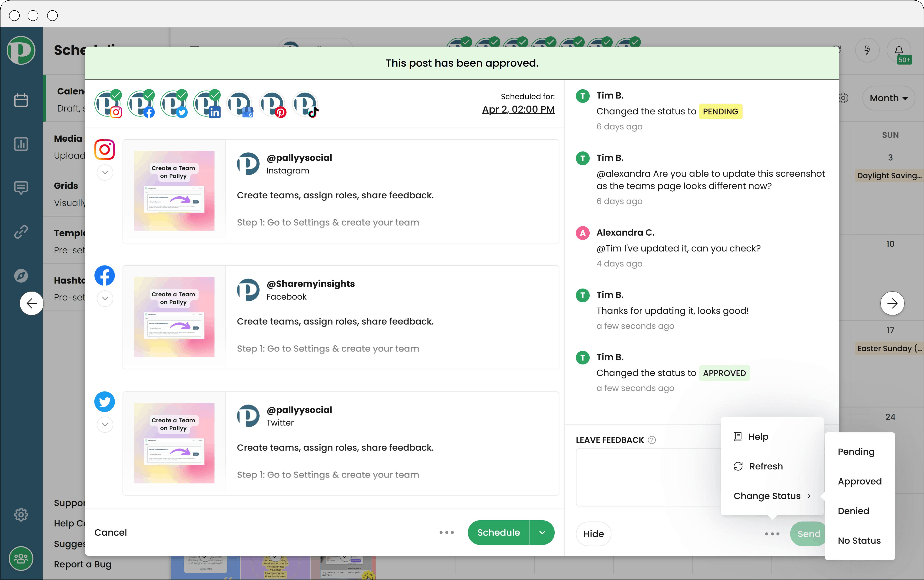
Task: Click the LinkedIn platform icon
Action: pyautogui.click(x=208, y=104)
